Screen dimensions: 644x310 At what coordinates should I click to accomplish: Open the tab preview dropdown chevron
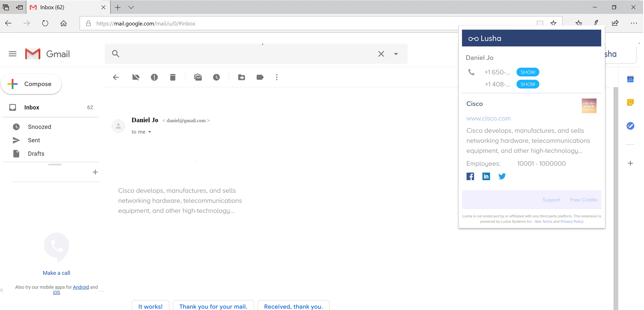tap(131, 8)
